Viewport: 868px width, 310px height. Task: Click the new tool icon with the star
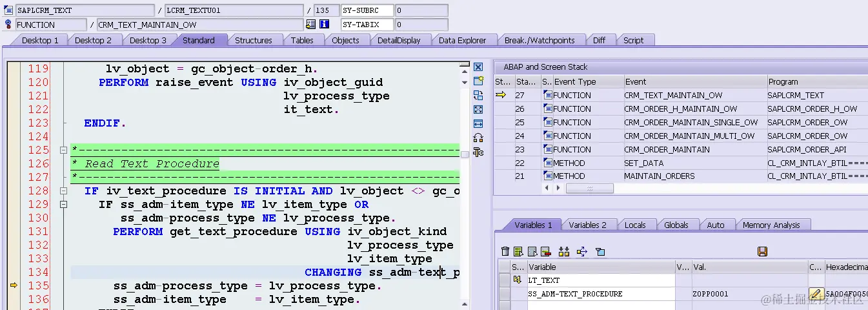click(478, 81)
